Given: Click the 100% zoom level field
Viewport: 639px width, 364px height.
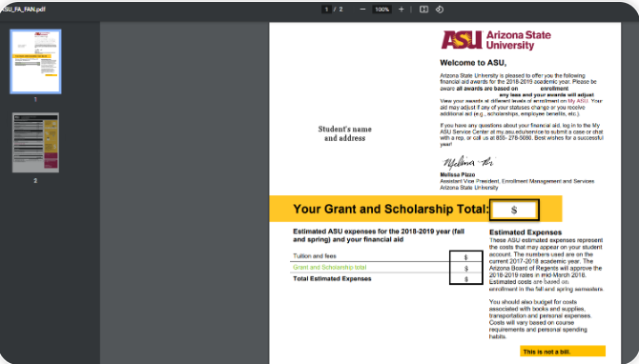Looking at the screenshot, I should tap(381, 10).
